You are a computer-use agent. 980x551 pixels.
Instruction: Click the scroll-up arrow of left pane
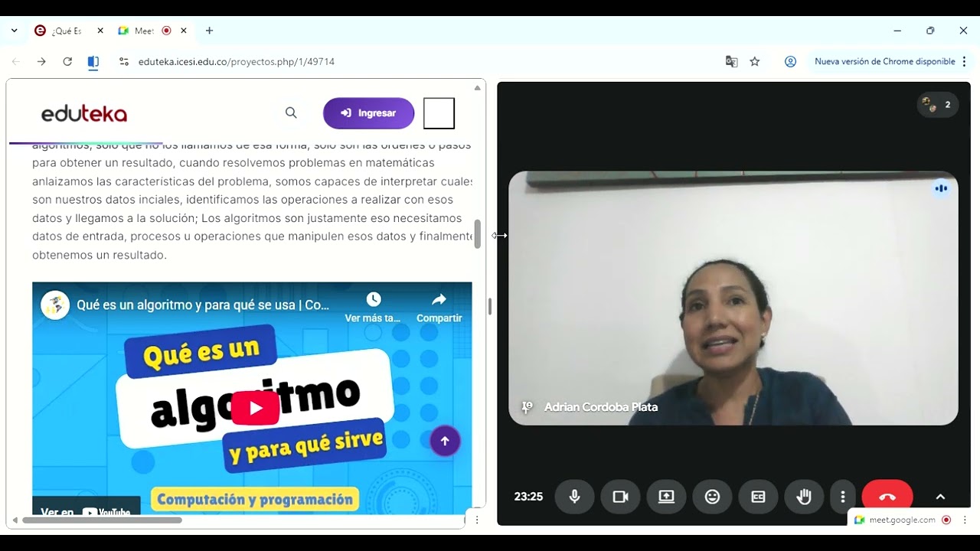(x=478, y=88)
